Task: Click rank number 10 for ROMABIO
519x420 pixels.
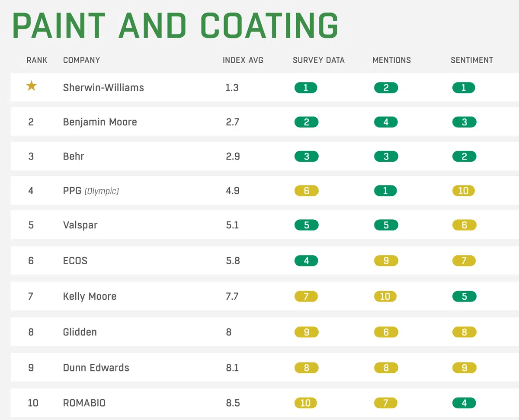Action: coord(33,403)
